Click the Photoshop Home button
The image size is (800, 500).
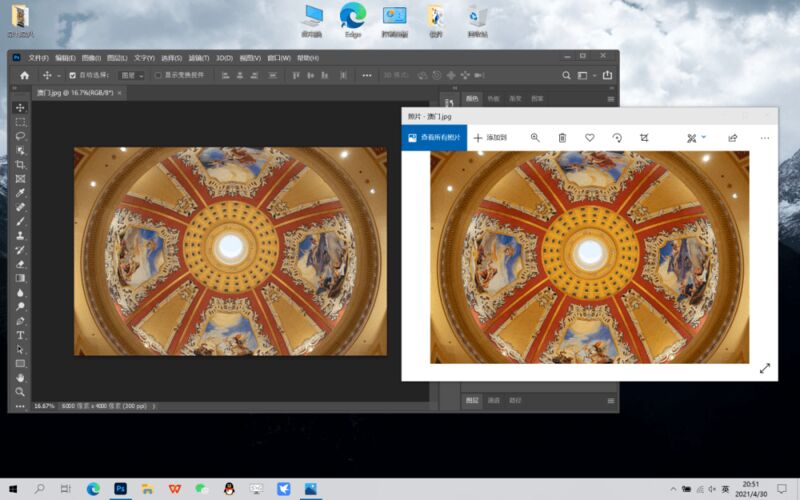tap(24, 76)
